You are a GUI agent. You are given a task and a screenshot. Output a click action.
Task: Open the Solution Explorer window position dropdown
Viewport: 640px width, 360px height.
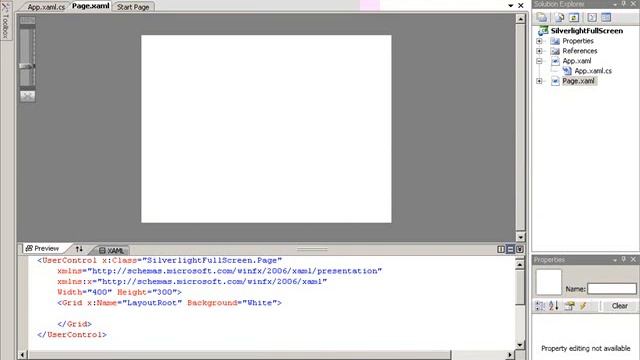click(615, 4)
